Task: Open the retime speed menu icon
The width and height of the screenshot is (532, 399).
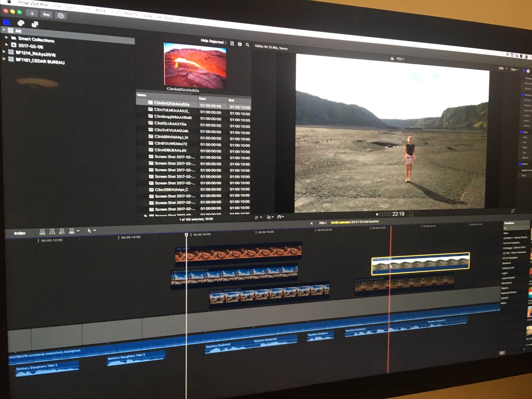Action: pos(279,217)
